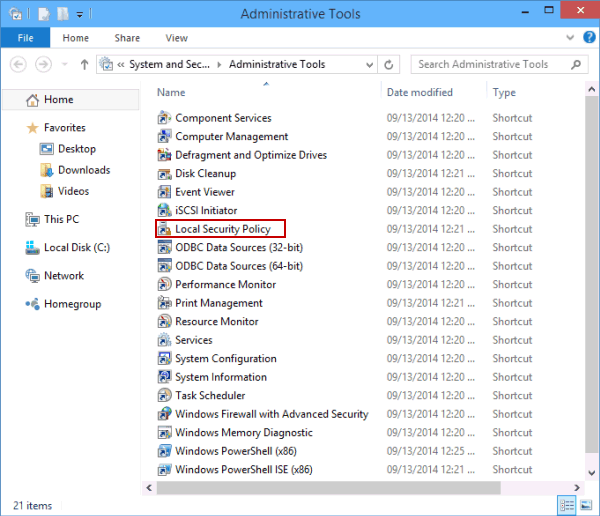This screenshot has height=516, width=600.
Task: Switch to Details view layout icon
Action: 566,505
